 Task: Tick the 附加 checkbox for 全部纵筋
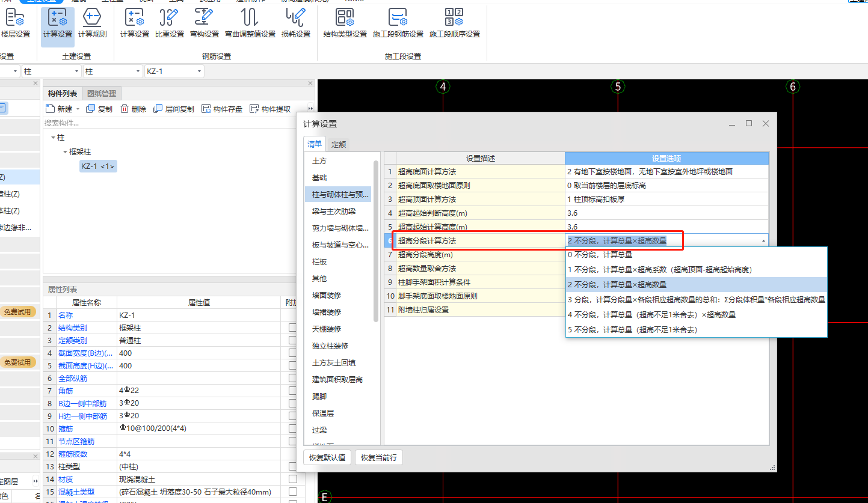(292, 378)
